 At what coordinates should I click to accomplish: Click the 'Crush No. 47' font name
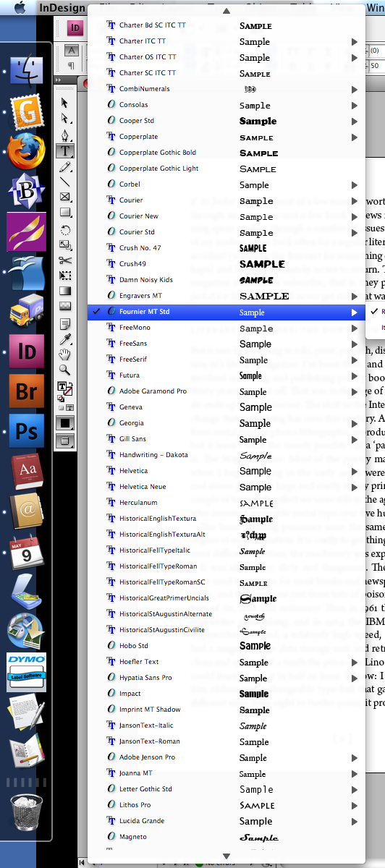[140, 248]
